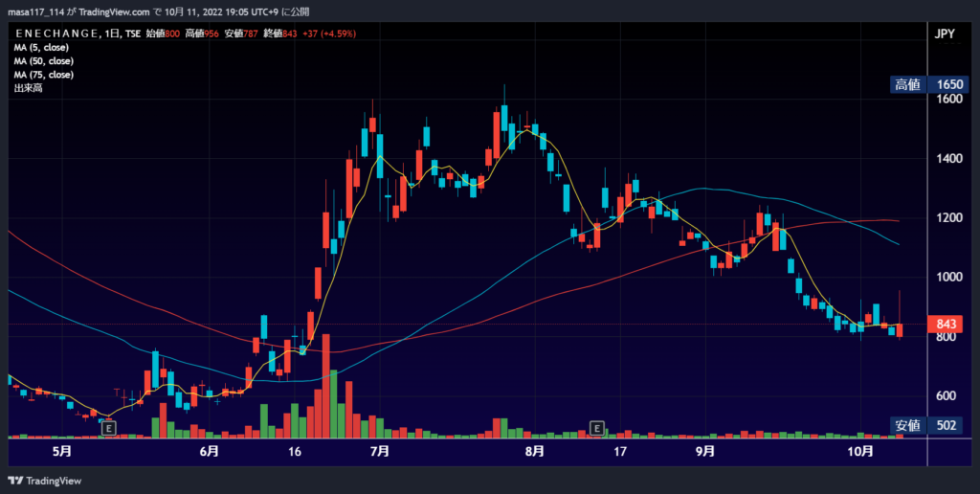Open the TradingView logo link

pos(44,481)
